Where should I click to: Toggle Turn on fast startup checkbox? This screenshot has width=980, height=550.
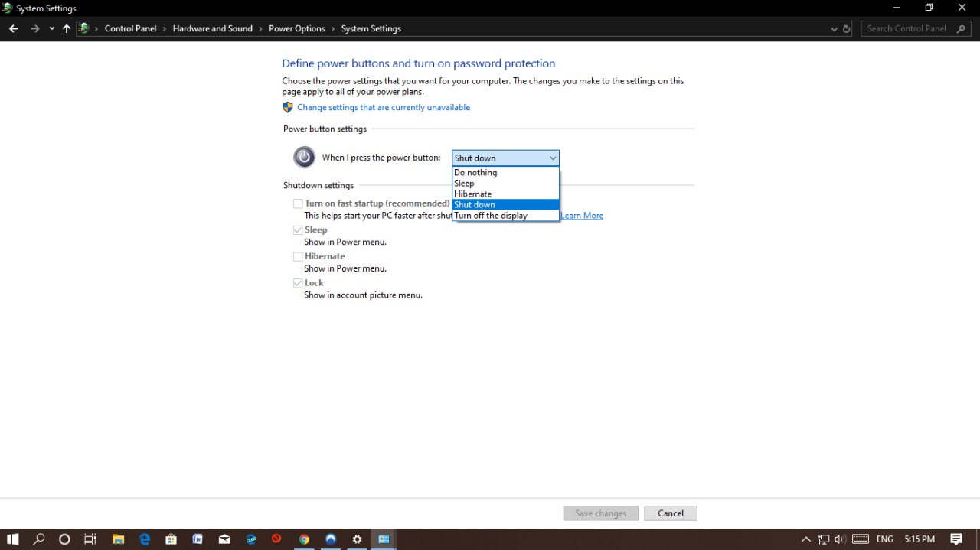[298, 203]
